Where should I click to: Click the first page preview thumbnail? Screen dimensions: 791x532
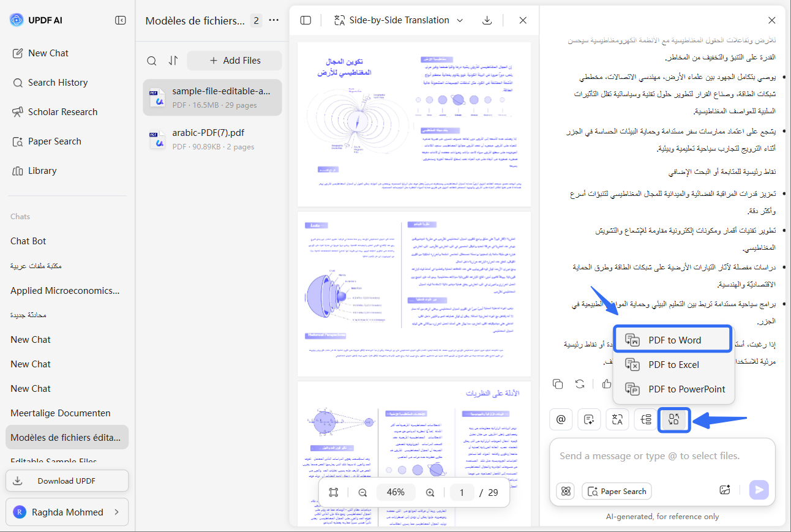(x=414, y=124)
